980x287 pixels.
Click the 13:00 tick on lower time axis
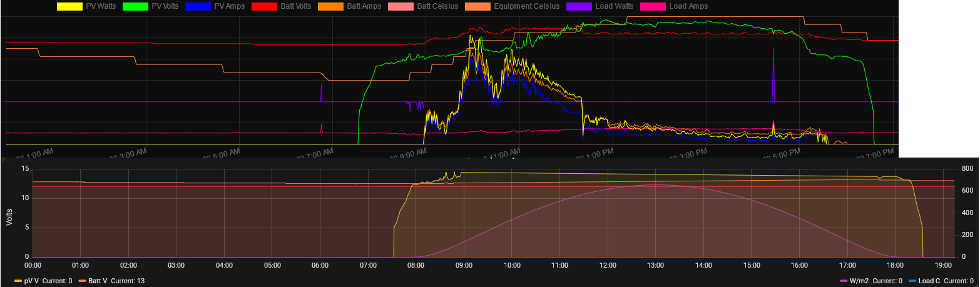(655, 266)
